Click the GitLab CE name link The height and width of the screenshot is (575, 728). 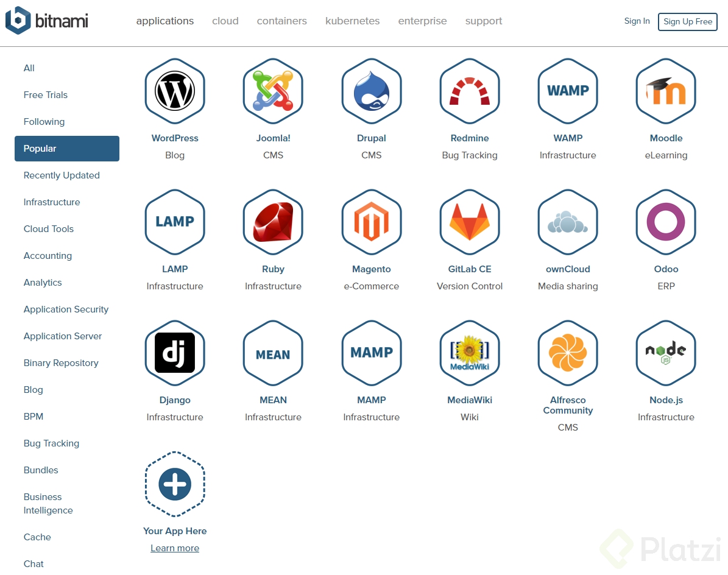point(470,269)
